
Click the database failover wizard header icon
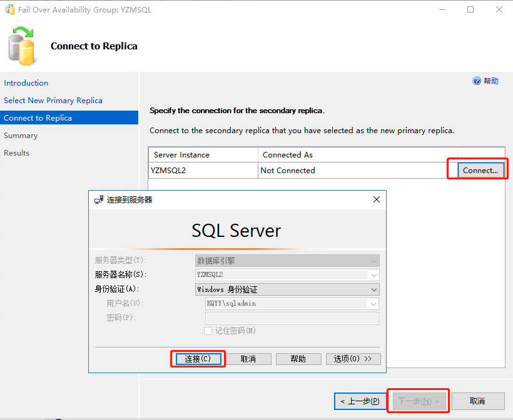(23, 46)
